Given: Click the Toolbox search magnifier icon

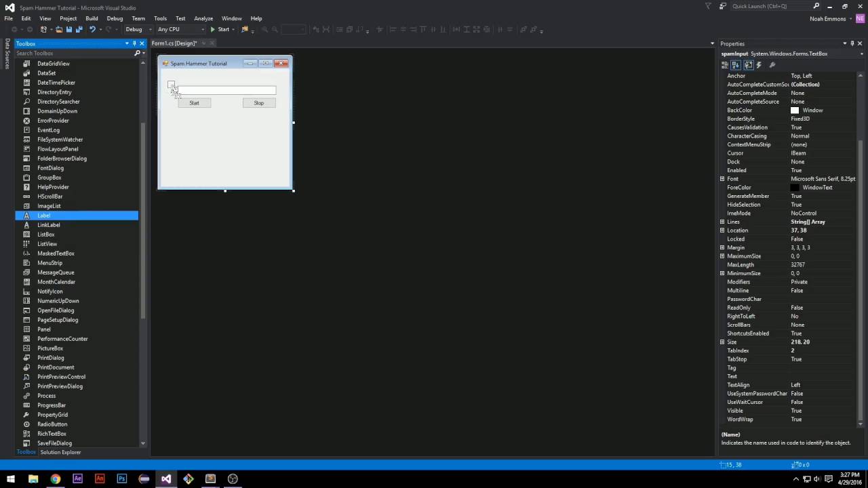Looking at the screenshot, I should click(137, 53).
